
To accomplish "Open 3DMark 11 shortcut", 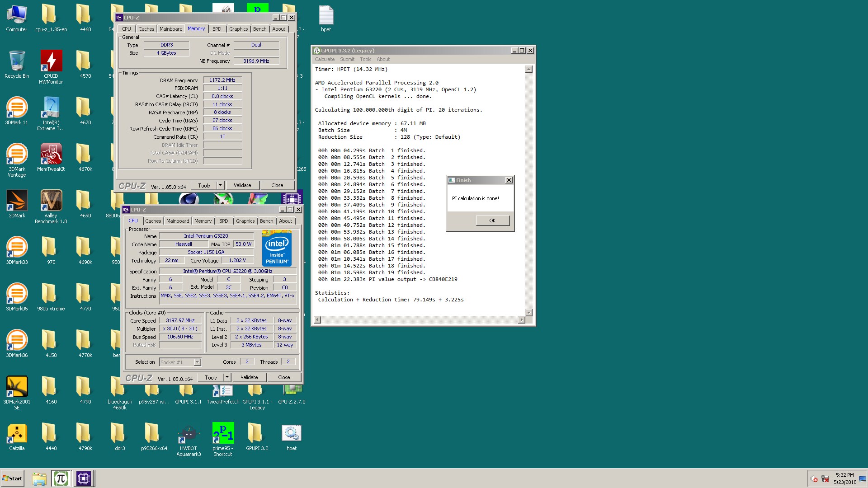I will (17, 111).
